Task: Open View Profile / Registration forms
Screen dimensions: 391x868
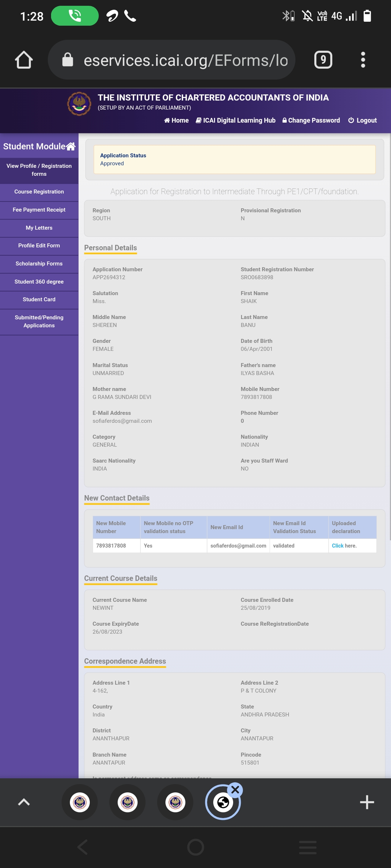Action: pos(39,170)
